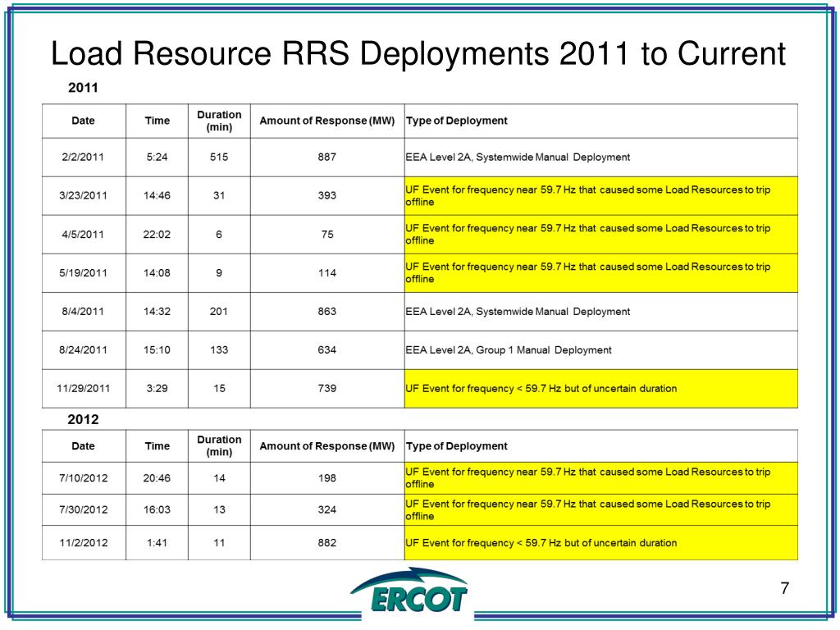The image size is (840, 630).
Task: Click time value 15:10
Action: [x=157, y=349]
